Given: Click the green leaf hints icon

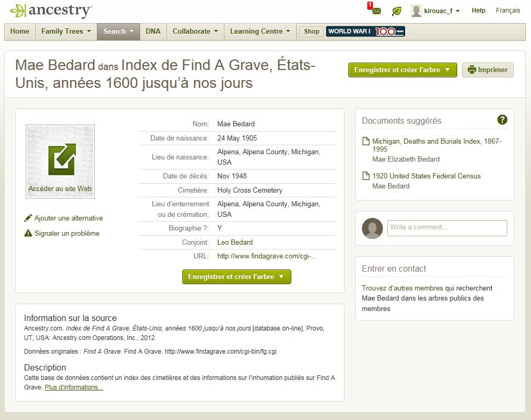Looking at the screenshot, I should point(397,11).
